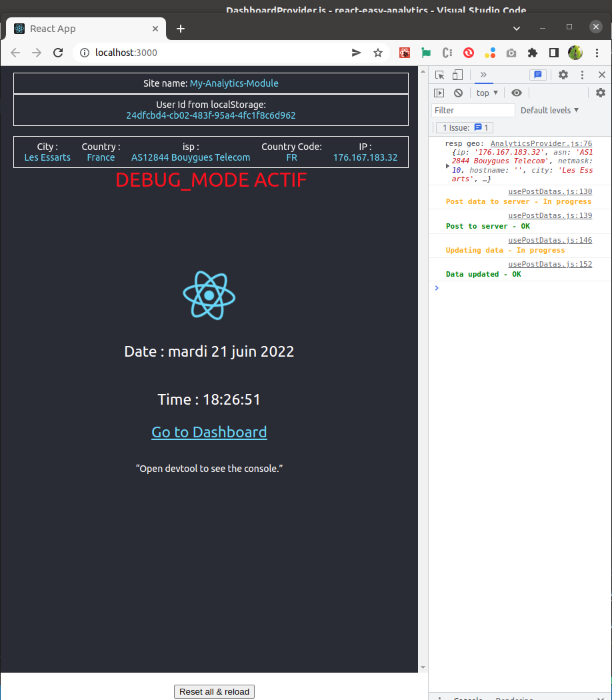The width and height of the screenshot is (612, 700).
Task: Click the Data updated - OK message
Action: coord(483,274)
